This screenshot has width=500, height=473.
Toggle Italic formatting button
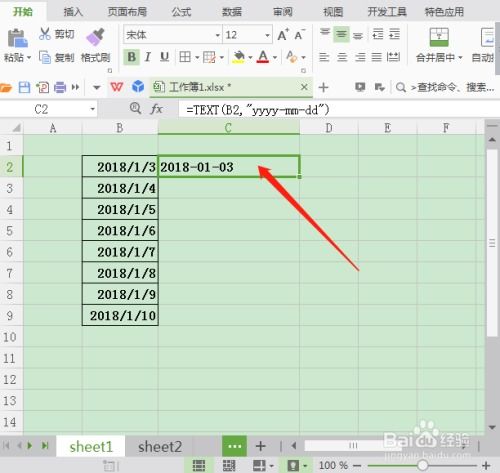148,57
